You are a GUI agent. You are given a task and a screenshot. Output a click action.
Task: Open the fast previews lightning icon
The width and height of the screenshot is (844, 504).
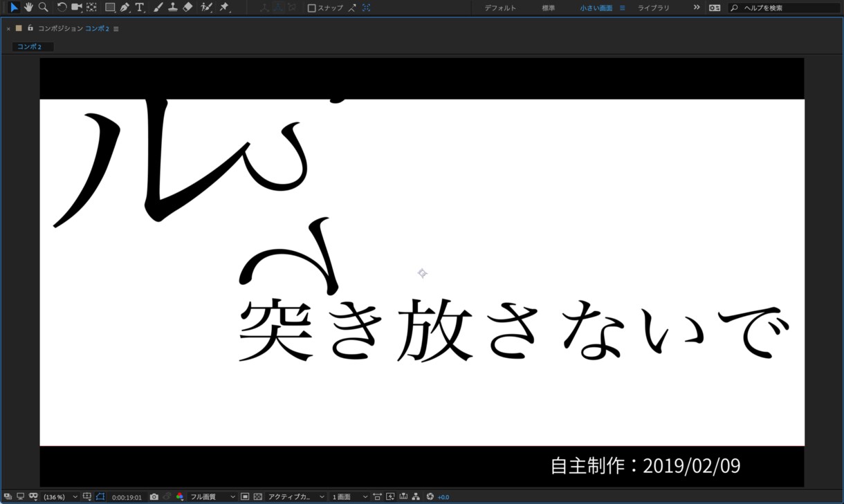click(x=390, y=496)
